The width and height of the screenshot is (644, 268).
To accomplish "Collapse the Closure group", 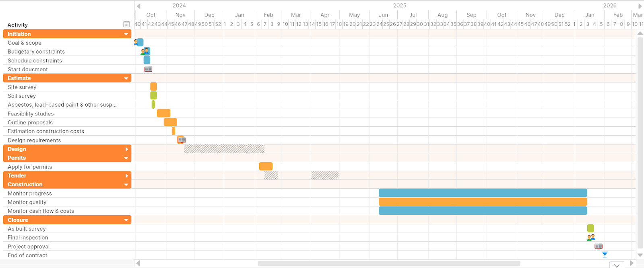I will pyautogui.click(x=126, y=220).
